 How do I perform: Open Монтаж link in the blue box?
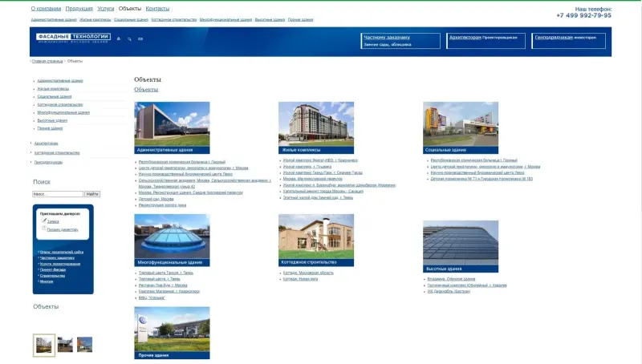[47, 281]
